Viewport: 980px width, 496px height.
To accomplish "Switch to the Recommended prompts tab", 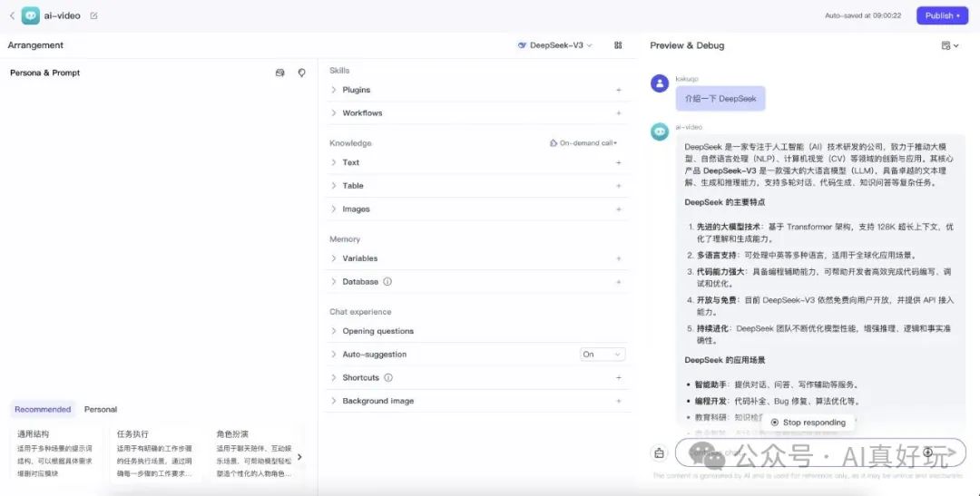I will (x=43, y=410).
